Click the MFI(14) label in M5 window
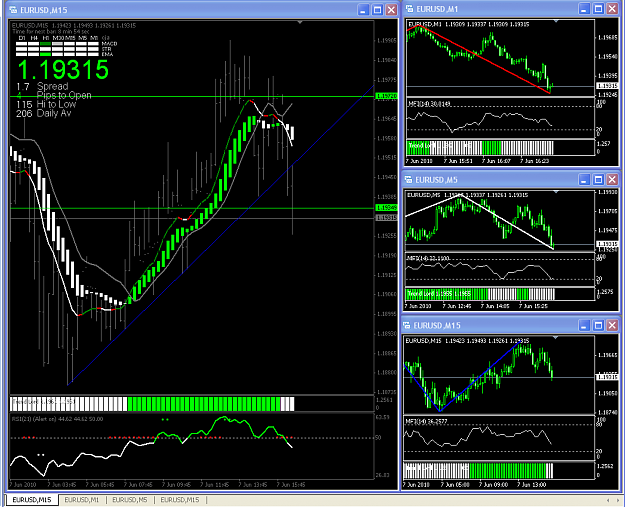625x507 pixels. coord(428,258)
